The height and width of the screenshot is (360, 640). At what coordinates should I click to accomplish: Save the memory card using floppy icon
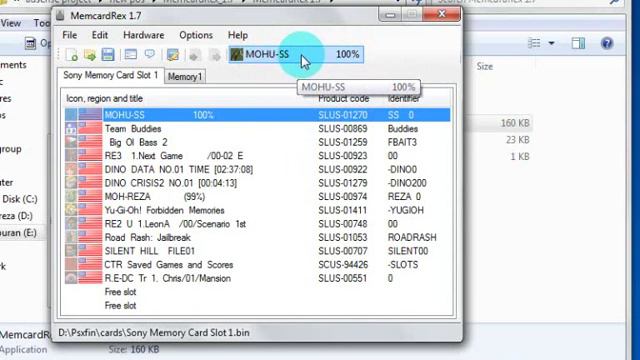[108, 55]
